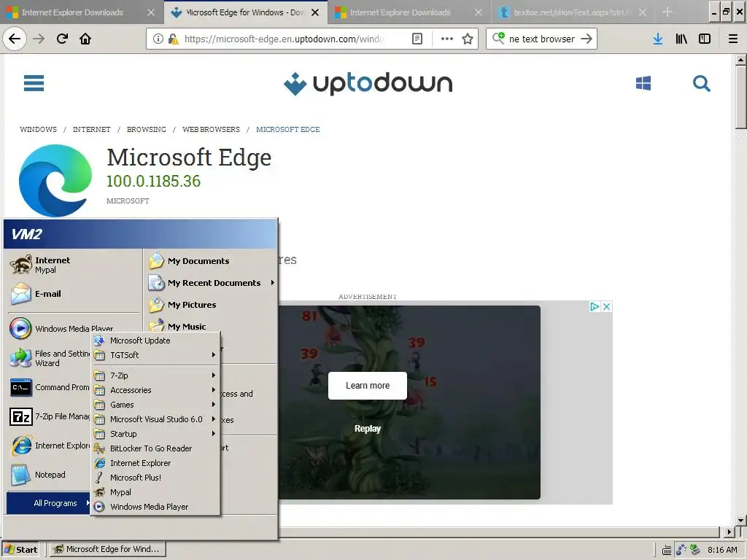747x560 pixels.
Task: Click the Windows platform icon on Uptodown
Action: [x=643, y=83]
